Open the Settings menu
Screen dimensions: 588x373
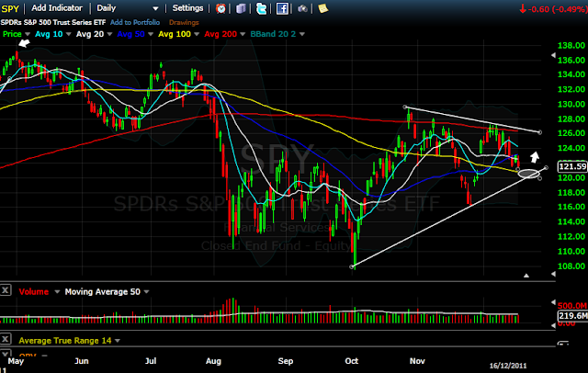click(x=187, y=8)
